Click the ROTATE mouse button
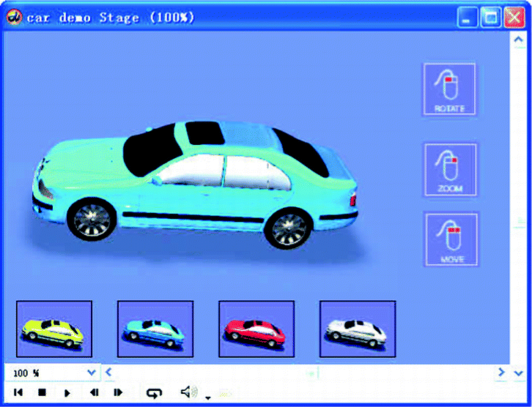 (x=449, y=89)
